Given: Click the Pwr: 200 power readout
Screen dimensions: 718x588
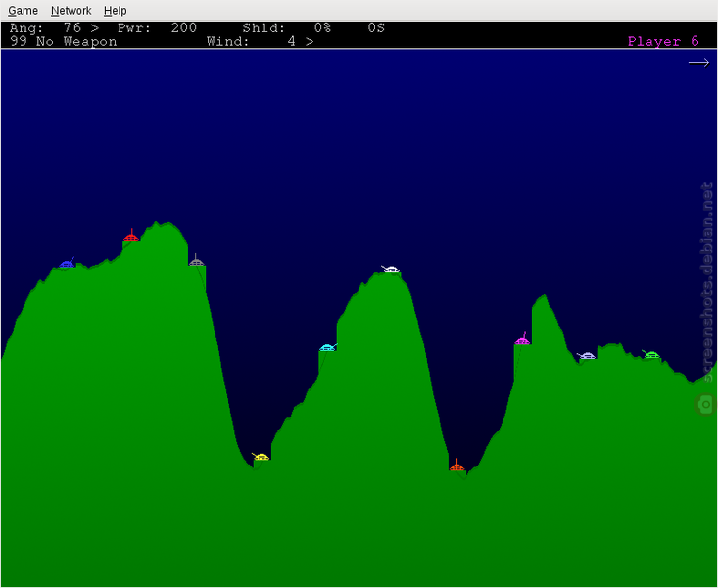Looking at the screenshot, I should click(x=157, y=28).
